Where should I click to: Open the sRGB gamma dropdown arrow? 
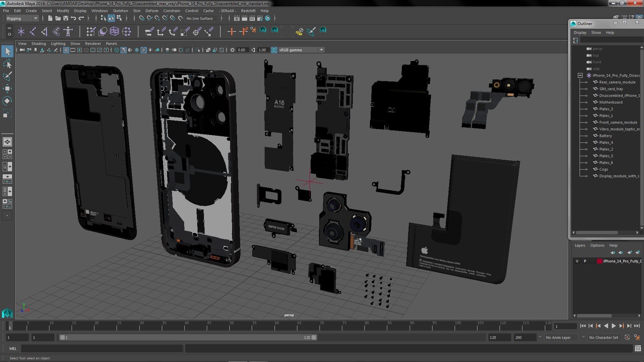coord(321,50)
